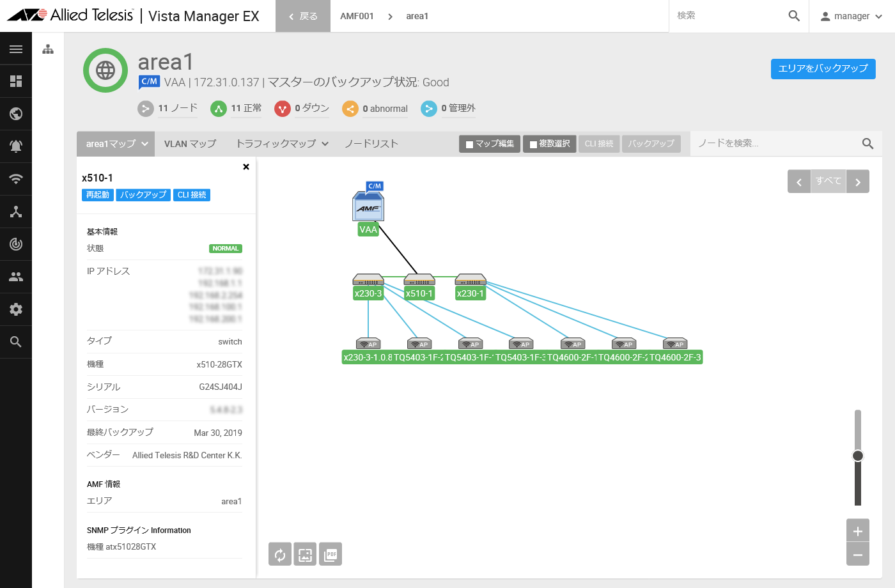
Task: Click the top bar search magnifier icon
Action: (794, 16)
